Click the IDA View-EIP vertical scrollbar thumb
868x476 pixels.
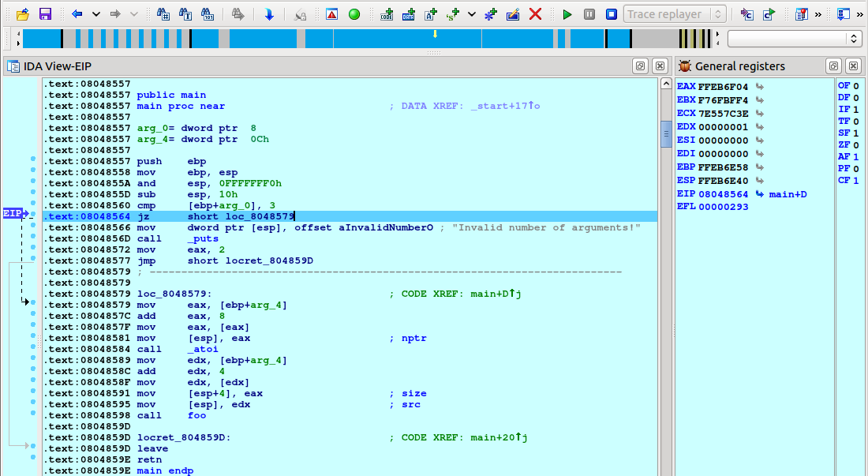coord(666,134)
